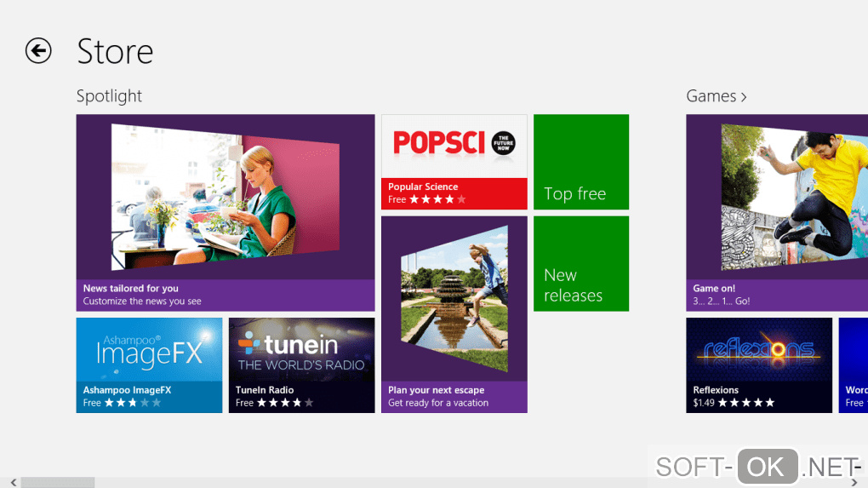Open the Plan your next escape tile
The width and height of the screenshot is (868, 488).
pyautogui.click(x=454, y=314)
